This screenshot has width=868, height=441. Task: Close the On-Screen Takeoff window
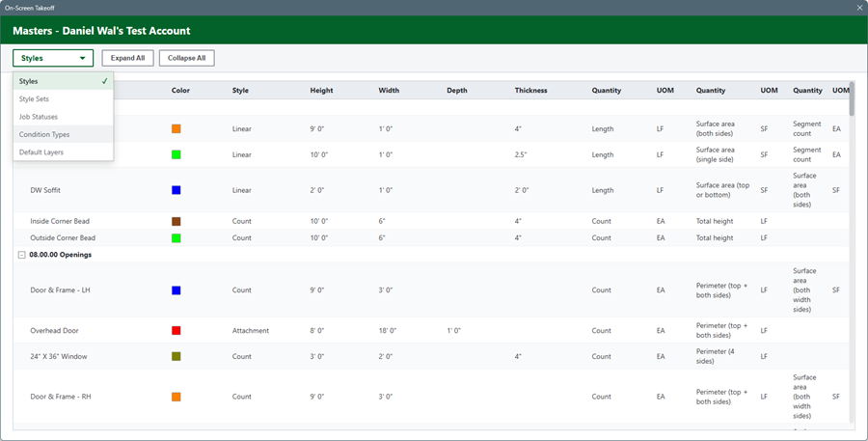tap(859, 8)
